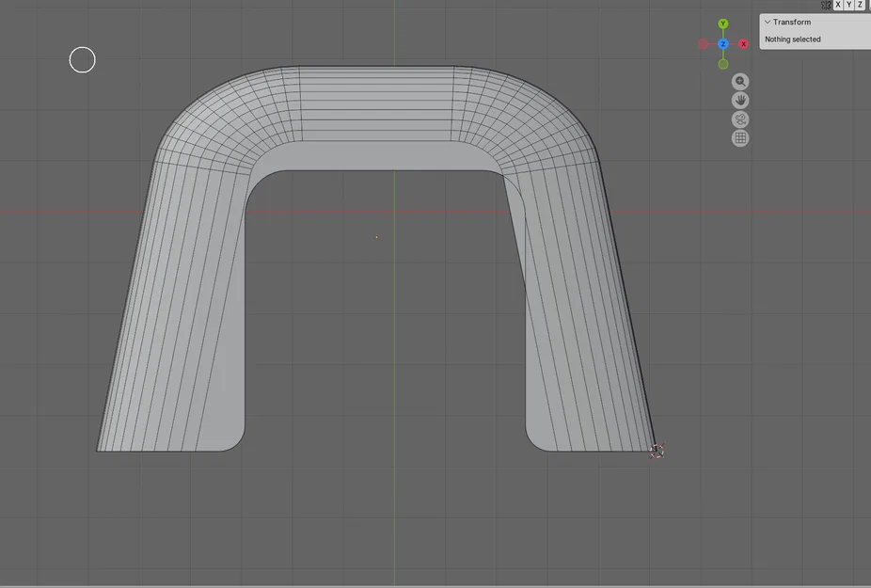Toggle Y axis mirror button

tap(848, 5)
